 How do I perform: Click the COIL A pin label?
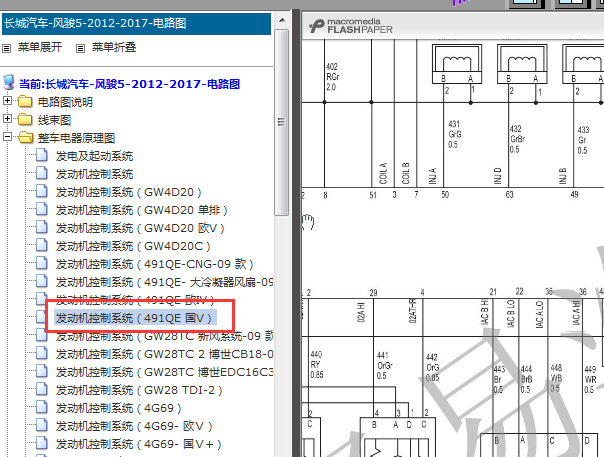[x=383, y=173]
